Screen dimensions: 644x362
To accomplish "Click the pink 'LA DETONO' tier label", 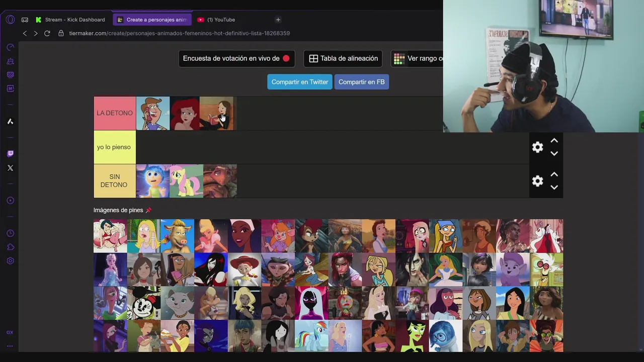I will click(115, 113).
